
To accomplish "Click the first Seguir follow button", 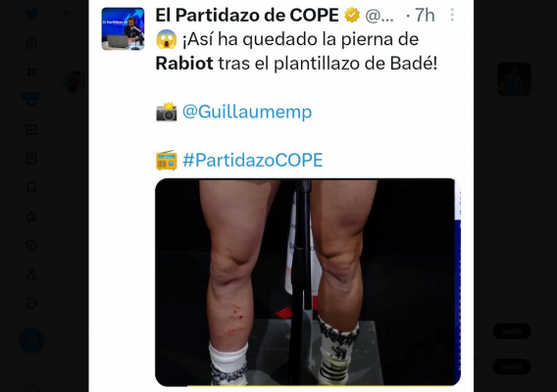I will tap(512, 331).
